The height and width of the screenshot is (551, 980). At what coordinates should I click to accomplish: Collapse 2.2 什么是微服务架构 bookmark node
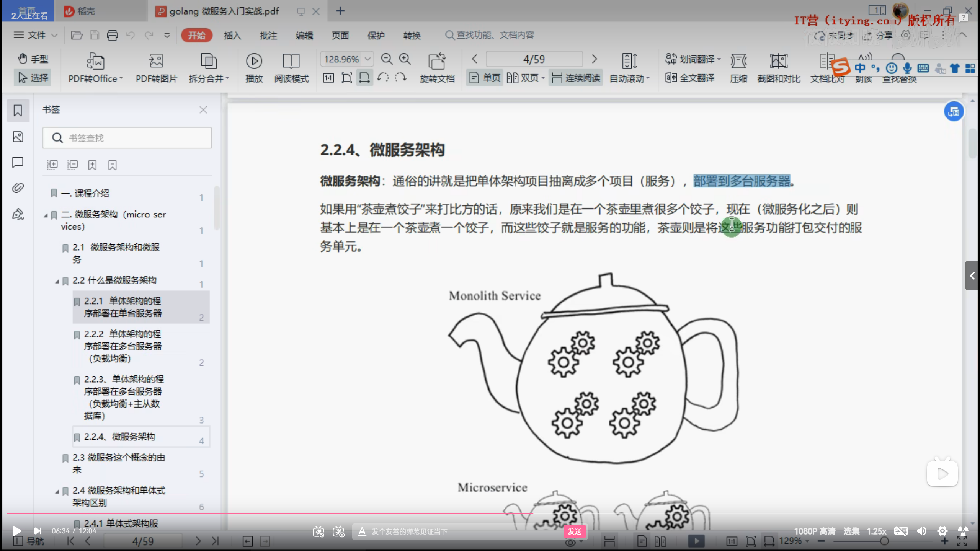pyautogui.click(x=57, y=281)
